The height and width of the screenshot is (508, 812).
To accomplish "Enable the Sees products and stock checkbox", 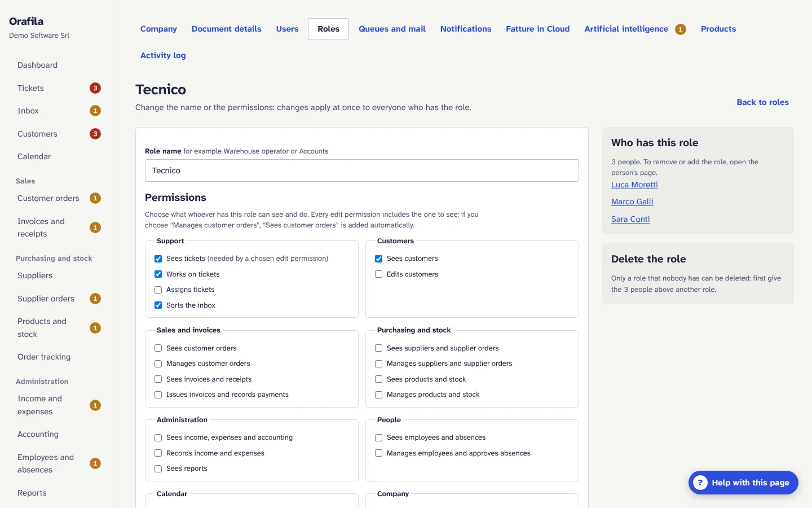I will (379, 379).
